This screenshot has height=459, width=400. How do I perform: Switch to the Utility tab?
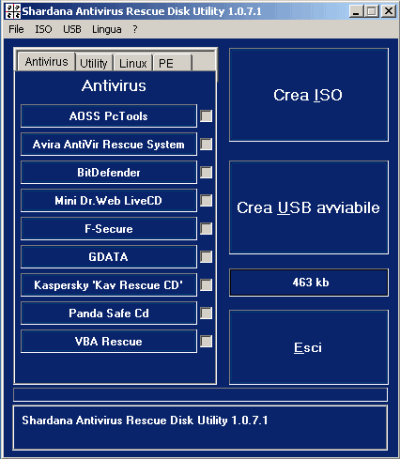94,63
